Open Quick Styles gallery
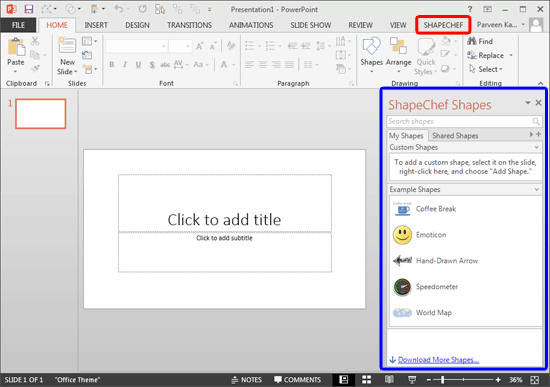 (x=426, y=56)
